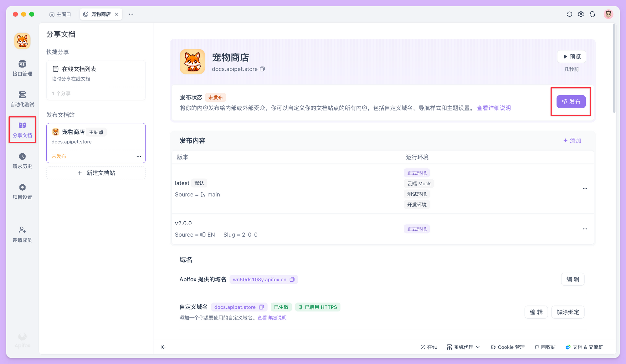Open Cookie 管理 in the bottom bar
The width and height of the screenshot is (626, 364).
pos(508,347)
